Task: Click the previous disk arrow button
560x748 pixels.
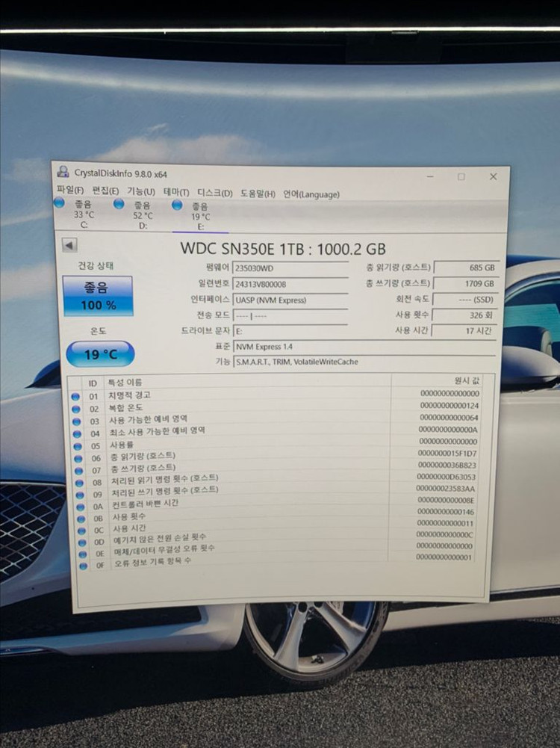Action: [69, 245]
